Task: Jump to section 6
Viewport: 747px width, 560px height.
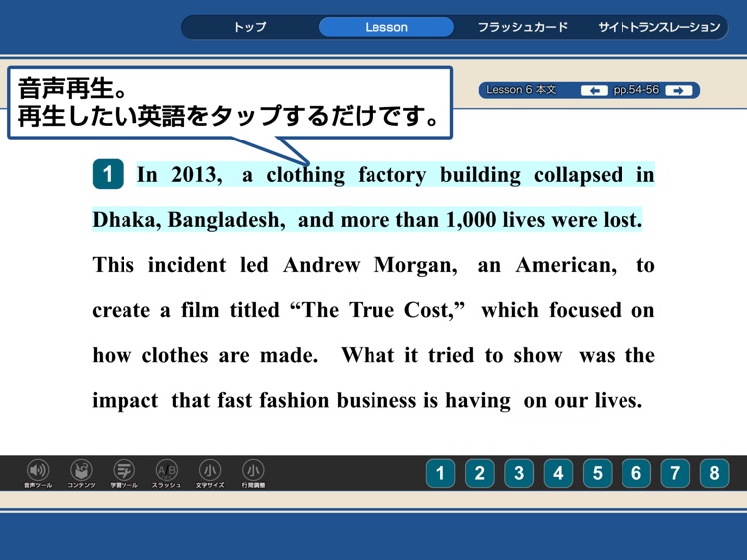Action: pos(636,473)
